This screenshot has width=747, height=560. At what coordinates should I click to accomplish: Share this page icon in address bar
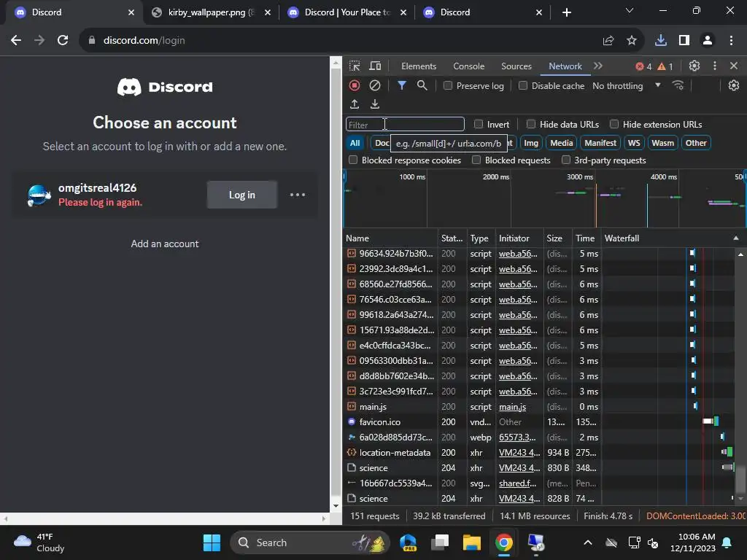point(608,41)
